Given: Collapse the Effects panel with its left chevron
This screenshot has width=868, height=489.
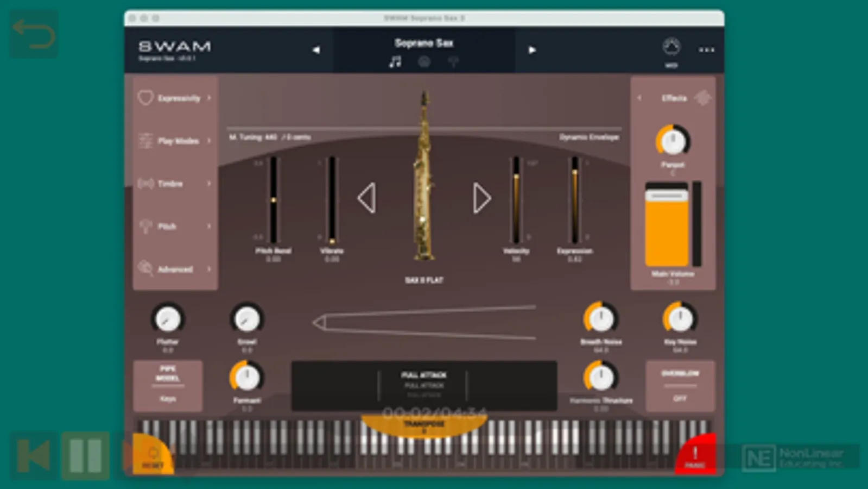Looking at the screenshot, I should [x=639, y=98].
